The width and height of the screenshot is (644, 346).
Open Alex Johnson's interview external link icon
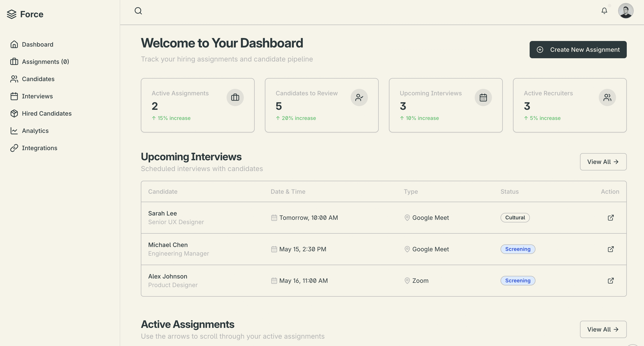tap(610, 281)
